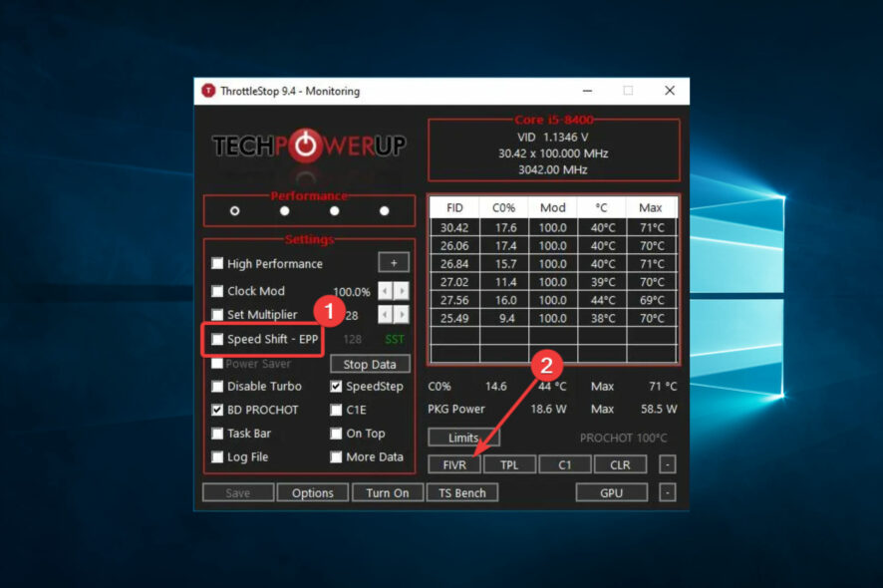Screen dimensions: 883x588
Task: Click the 58.5 W max power reading
Action: [659, 410]
